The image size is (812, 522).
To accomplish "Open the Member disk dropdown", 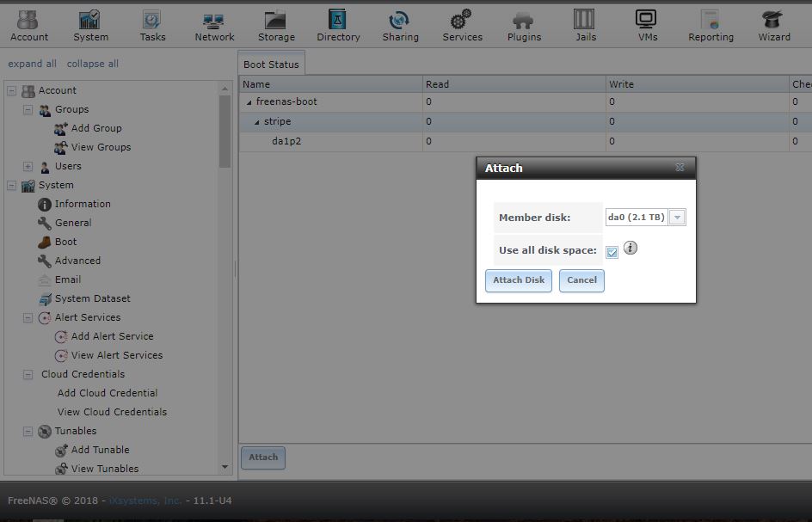I will (x=677, y=218).
